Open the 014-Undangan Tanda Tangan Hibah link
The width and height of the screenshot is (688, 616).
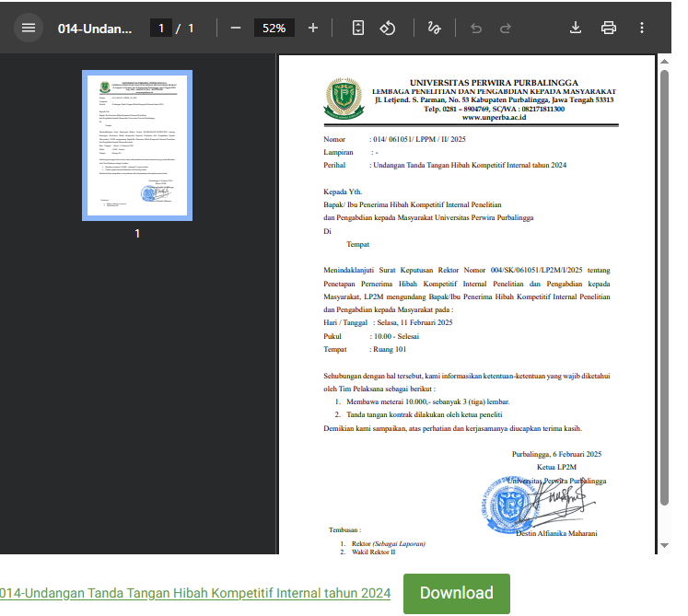(194, 593)
